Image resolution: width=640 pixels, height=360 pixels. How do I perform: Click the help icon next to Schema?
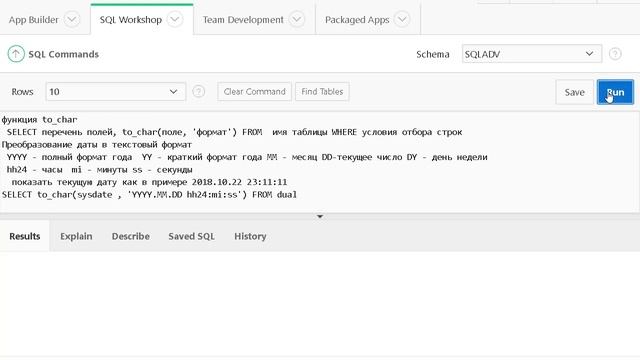(x=615, y=54)
